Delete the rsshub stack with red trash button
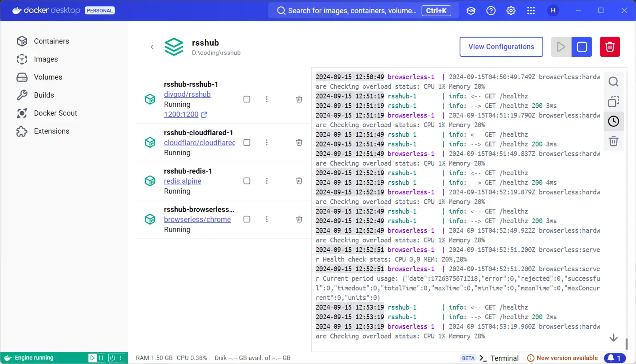Image resolution: width=636 pixels, height=364 pixels. click(610, 47)
